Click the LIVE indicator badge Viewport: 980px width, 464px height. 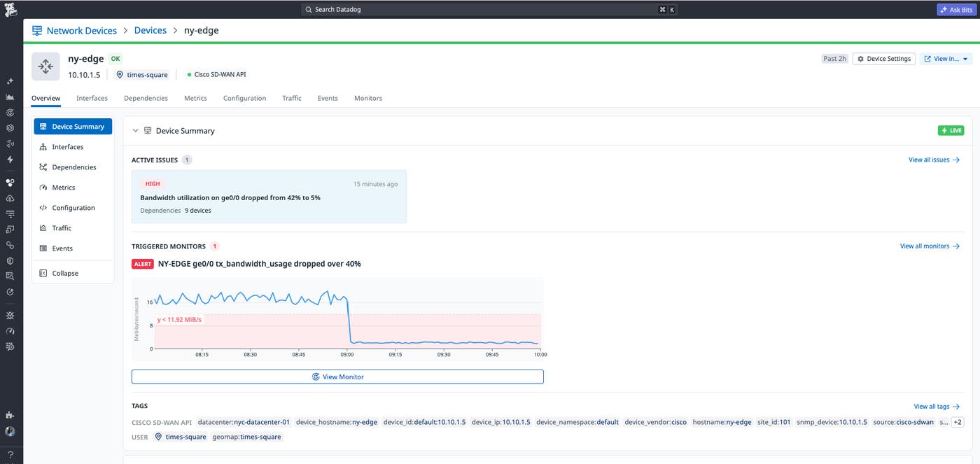tap(951, 131)
